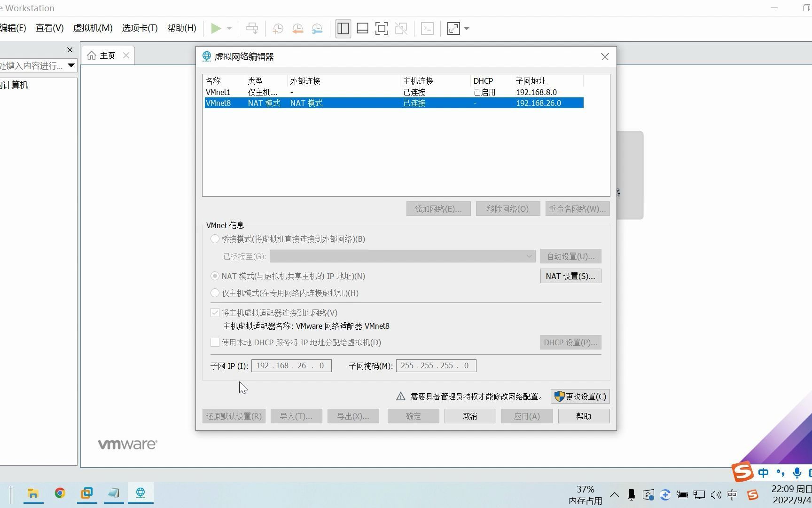The width and height of the screenshot is (812, 508).
Task: Click the take snapshot clock icon
Action: click(x=278, y=29)
